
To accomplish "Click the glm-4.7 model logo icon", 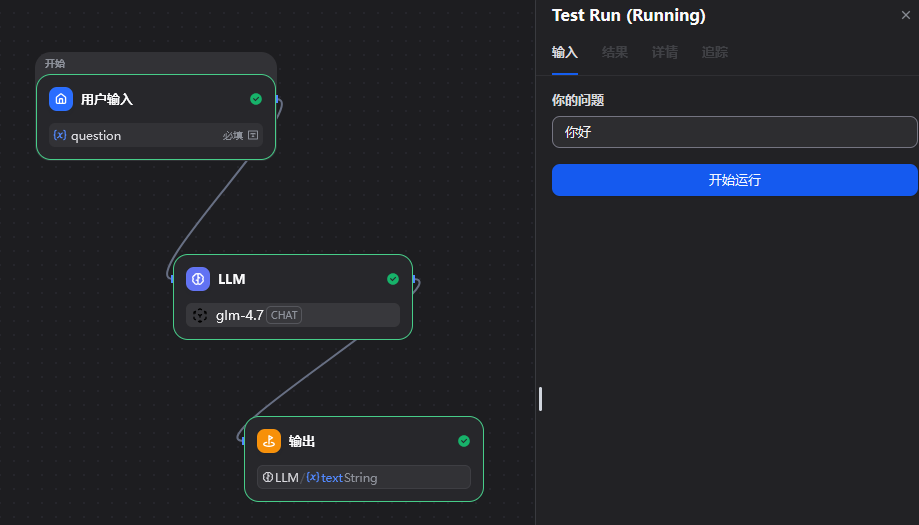I will tap(200, 315).
